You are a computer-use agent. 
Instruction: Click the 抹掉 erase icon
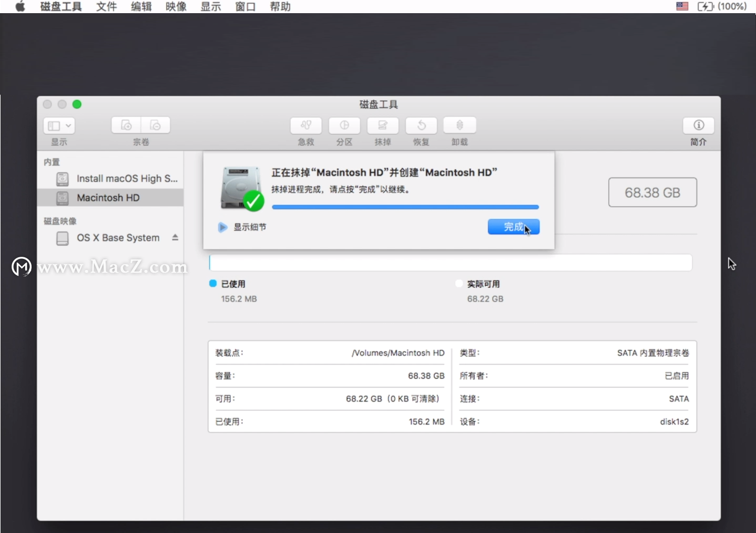(x=383, y=125)
